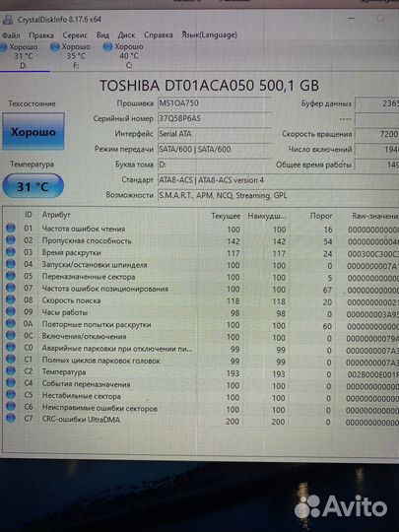Click status icon of Частота ошибок позиционирования

tap(11, 288)
